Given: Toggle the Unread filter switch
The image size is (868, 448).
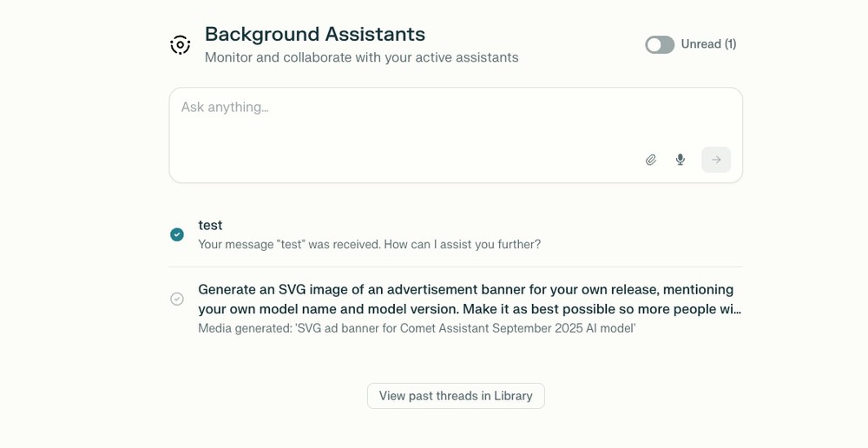Looking at the screenshot, I should pyautogui.click(x=660, y=44).
